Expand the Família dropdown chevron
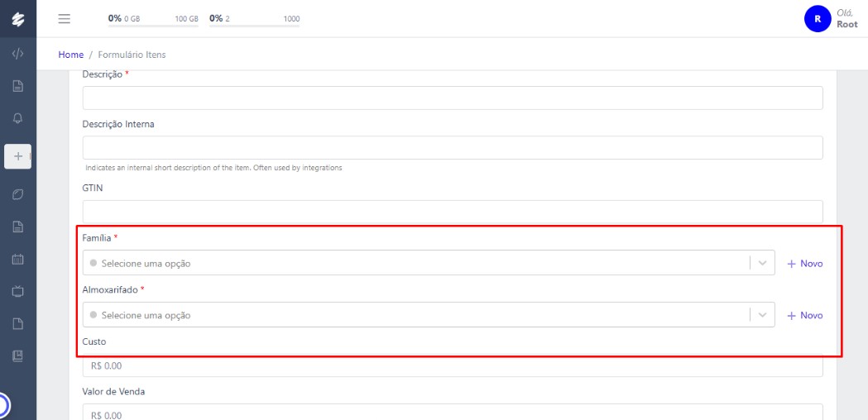 (762, 263)
